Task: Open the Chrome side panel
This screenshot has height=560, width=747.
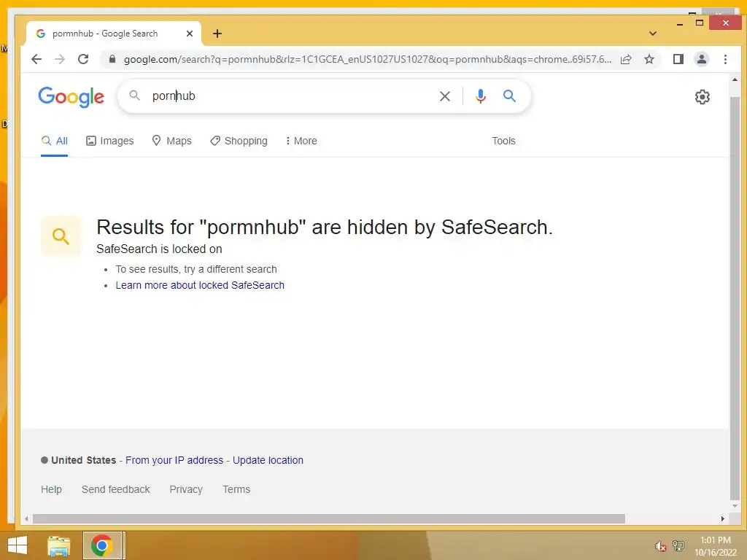Action: [x=678, y=59]
